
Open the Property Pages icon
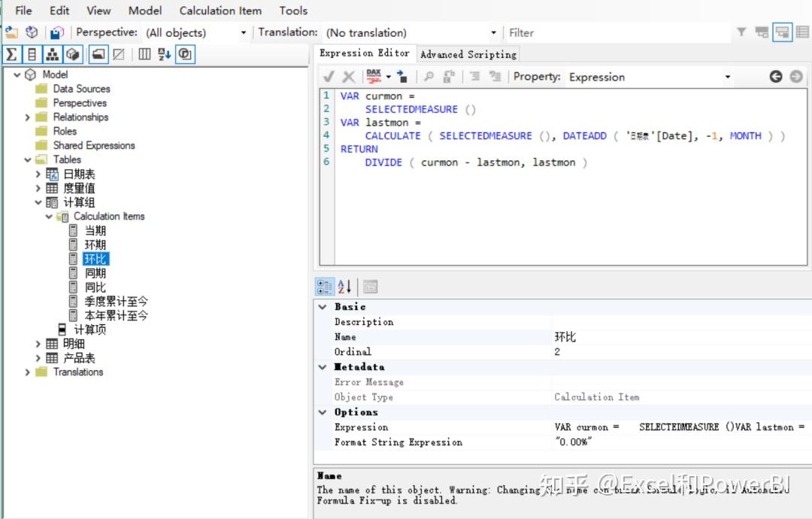[x=370, y=287]
